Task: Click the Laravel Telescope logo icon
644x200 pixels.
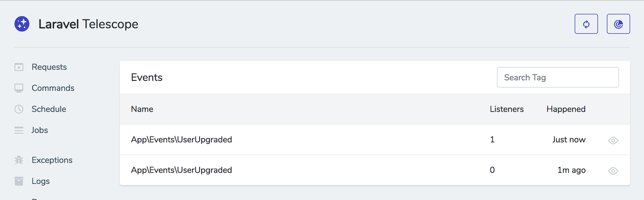Action: point(22,24)
